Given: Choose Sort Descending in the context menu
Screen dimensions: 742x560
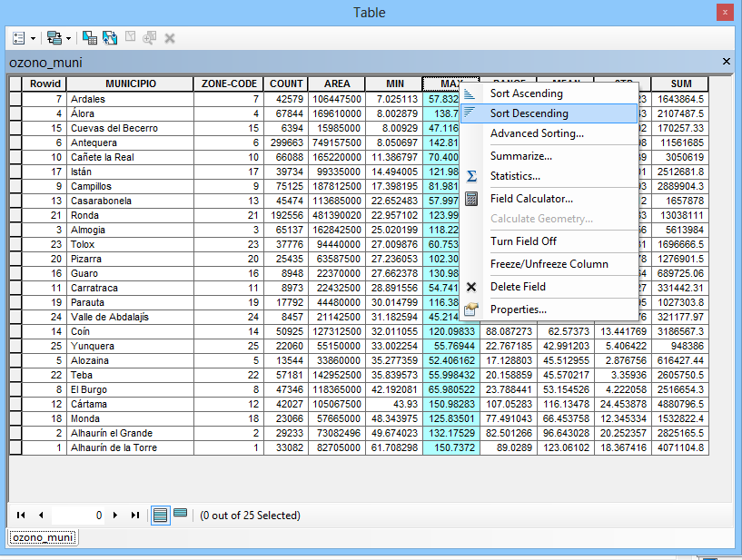Looking at the screenshot, I should 529,113.
